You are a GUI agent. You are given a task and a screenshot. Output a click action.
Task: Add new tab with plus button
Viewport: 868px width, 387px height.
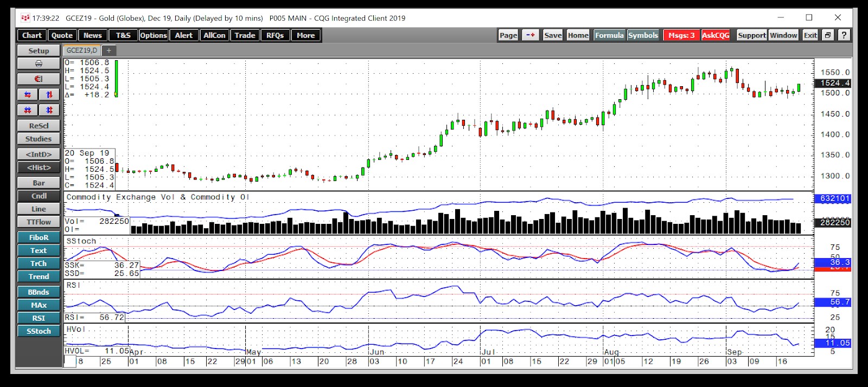[108, 50]
